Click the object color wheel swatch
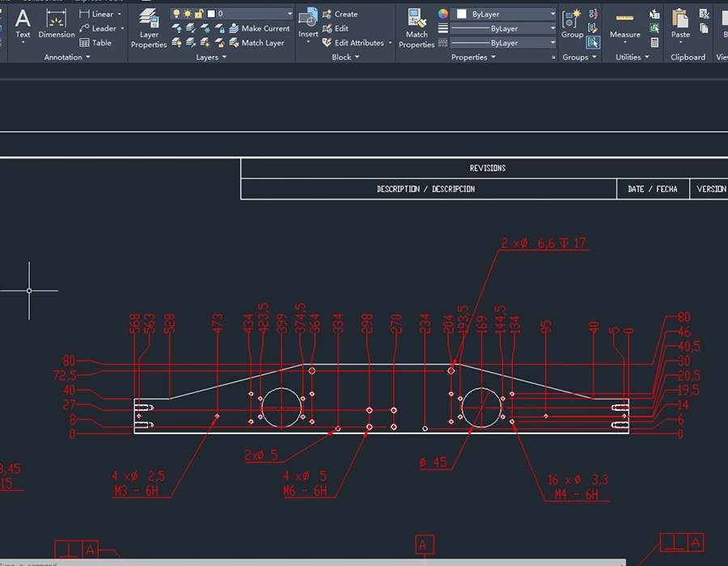This screenshot has width=728, height=566. coord(443,14)
